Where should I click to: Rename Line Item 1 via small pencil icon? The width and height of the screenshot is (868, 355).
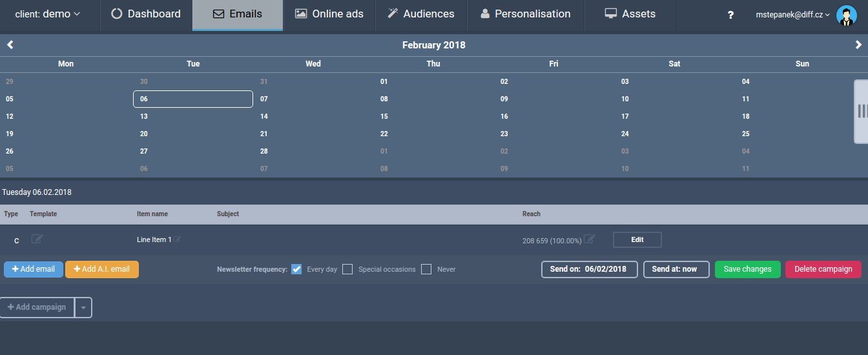click(178, 239)
